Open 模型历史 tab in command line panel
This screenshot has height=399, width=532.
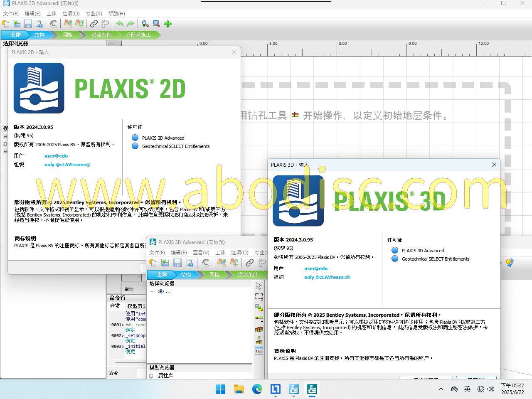[x=137, y=305]
